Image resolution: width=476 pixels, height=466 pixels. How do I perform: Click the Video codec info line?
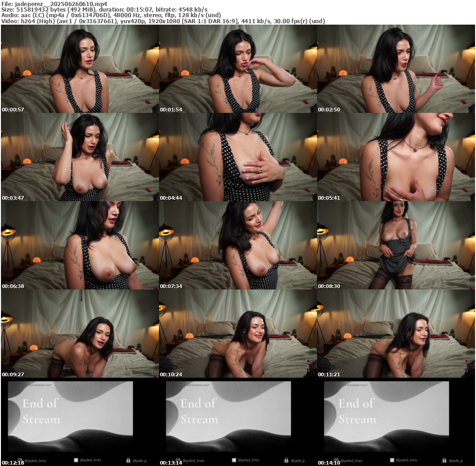pyautogui.click(x=163, y=21)
